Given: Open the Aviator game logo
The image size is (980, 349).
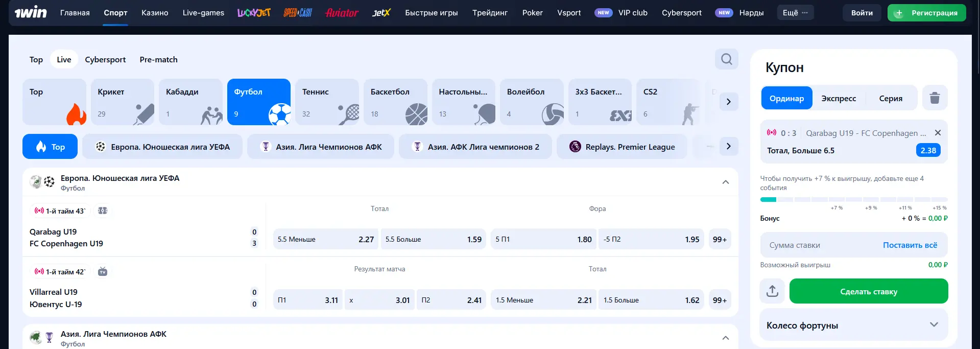Looking at the screenshot, I should click(x=342, y=13).
